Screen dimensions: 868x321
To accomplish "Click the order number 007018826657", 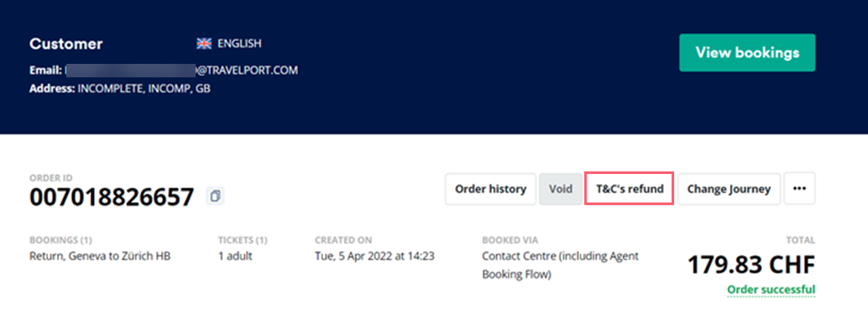I will pos(112,197).
